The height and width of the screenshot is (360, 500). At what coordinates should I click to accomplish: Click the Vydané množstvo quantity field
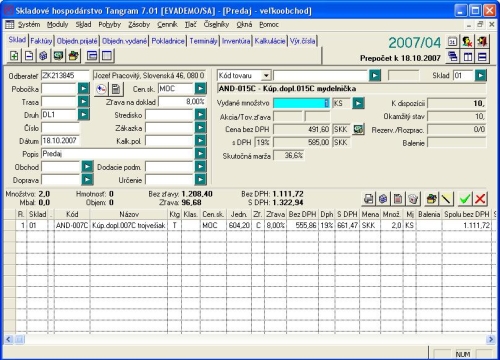301,103
